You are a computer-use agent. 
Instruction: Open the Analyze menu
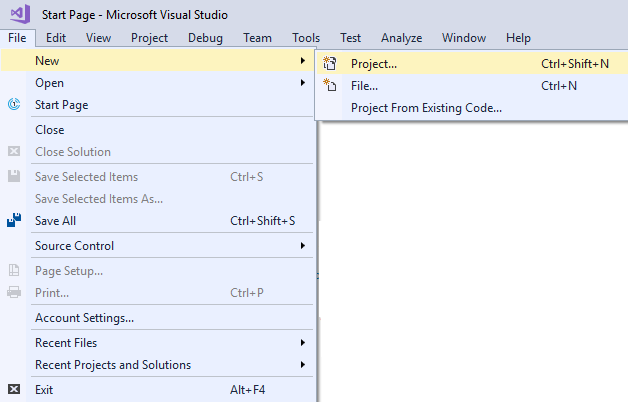[x=401, y=38]
